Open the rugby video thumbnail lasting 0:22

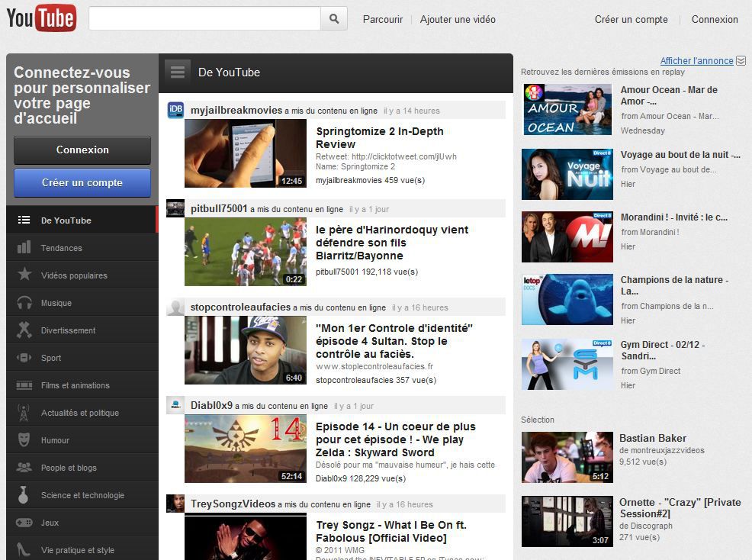pos(246,252)
